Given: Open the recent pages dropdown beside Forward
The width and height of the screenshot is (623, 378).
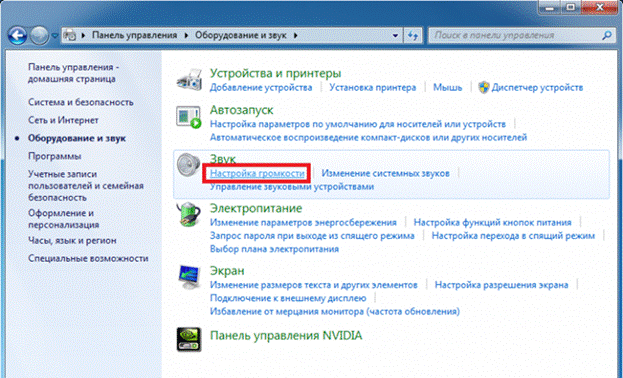Looking at the screenshot, I should [x=55, y=36].
